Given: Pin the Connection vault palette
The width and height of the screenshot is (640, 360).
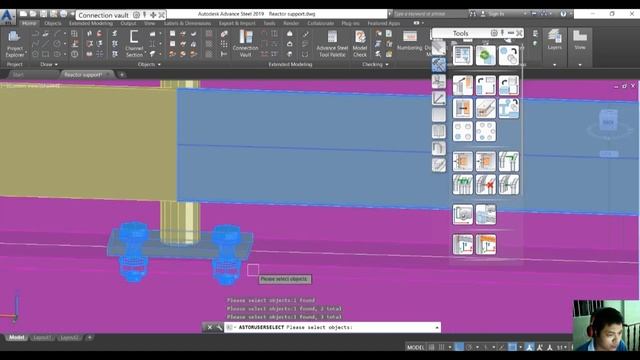Looking at the screenshot, I should coord(144,15).
